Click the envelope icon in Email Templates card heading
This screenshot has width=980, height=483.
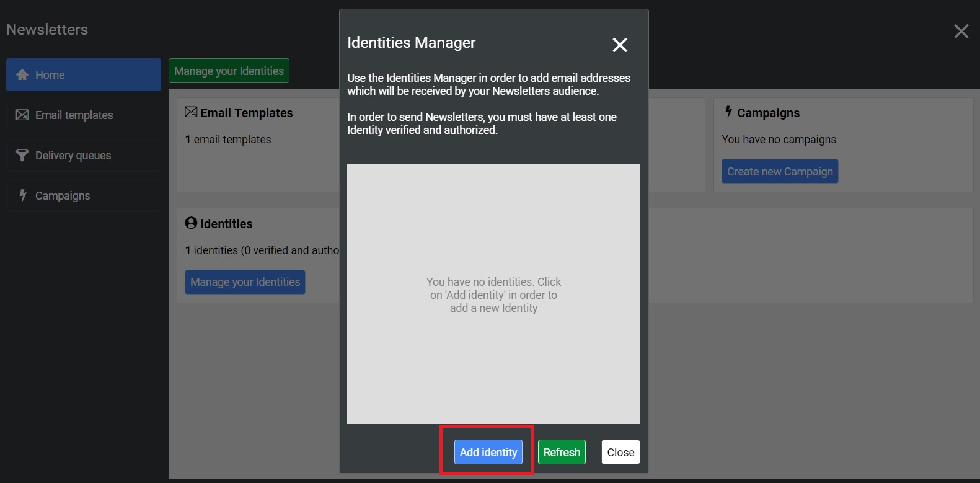(191, 112)
